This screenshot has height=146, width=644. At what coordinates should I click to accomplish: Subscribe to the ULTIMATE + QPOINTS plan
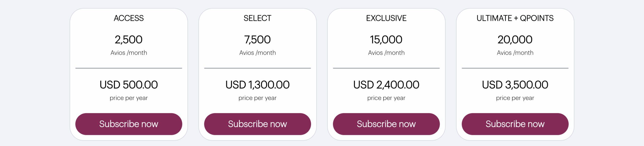point(515,124)
